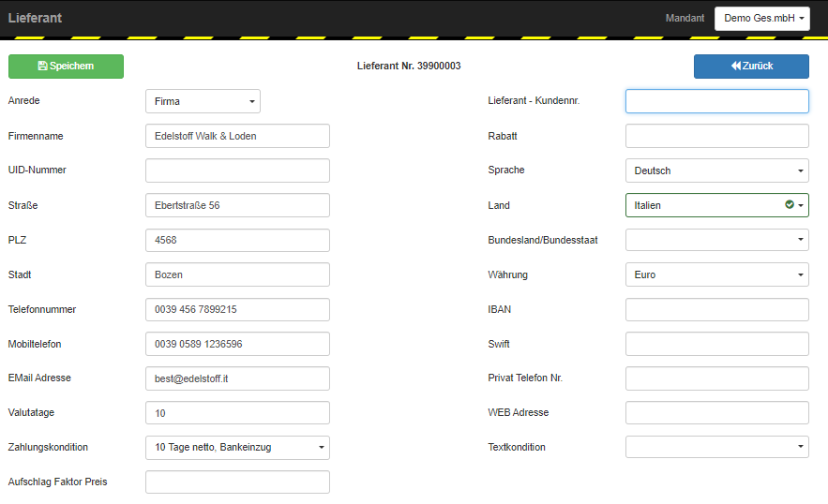Screen dimensions: 828x504
Task: Go back with the Zurück button
Action: (x=751, y=67)
